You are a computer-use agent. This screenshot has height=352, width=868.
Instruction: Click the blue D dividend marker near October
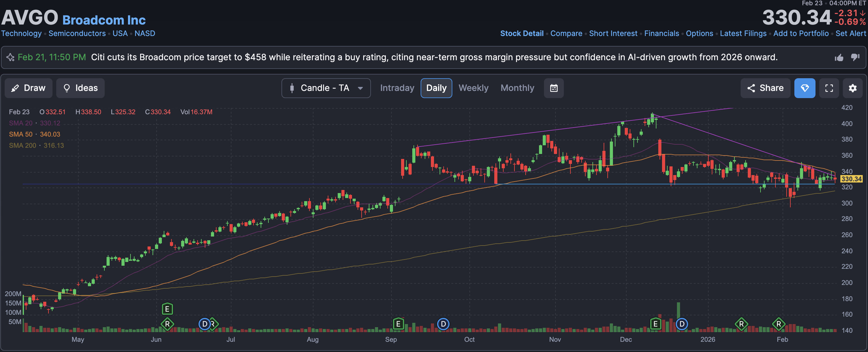pyautogui.click(x=443, y=324)
